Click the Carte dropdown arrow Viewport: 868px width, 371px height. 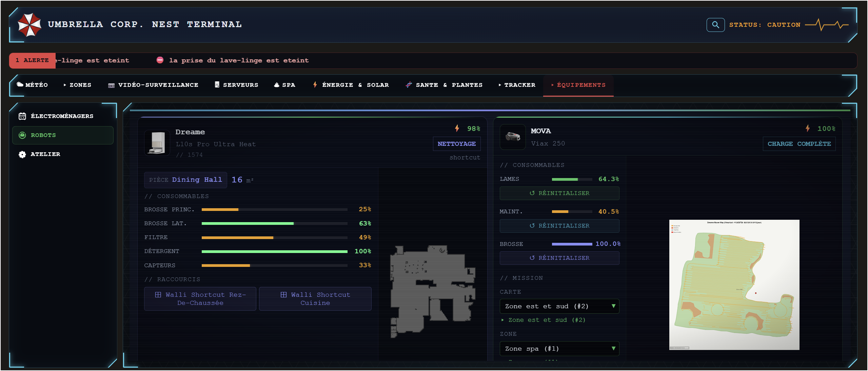pyautogui.click(x=613, y=306)
